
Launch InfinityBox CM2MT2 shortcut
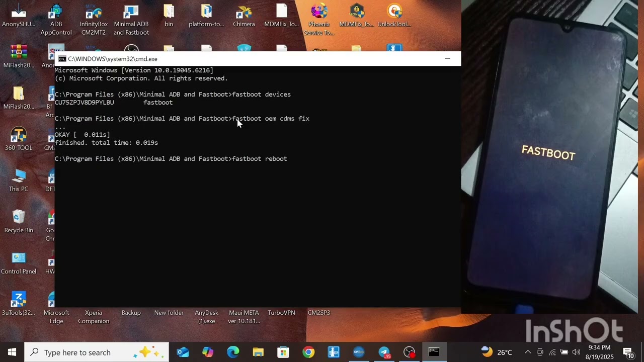(94, 20)
